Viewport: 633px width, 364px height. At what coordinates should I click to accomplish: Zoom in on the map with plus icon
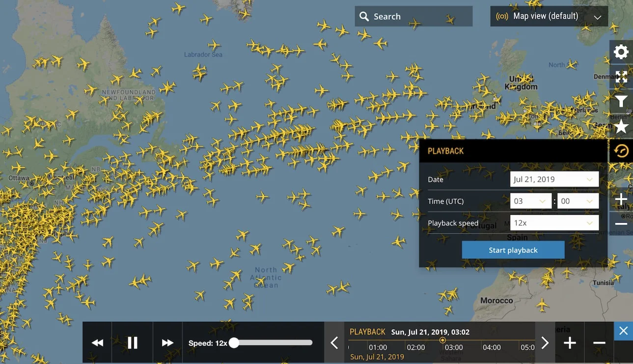[x=621, y=199]
